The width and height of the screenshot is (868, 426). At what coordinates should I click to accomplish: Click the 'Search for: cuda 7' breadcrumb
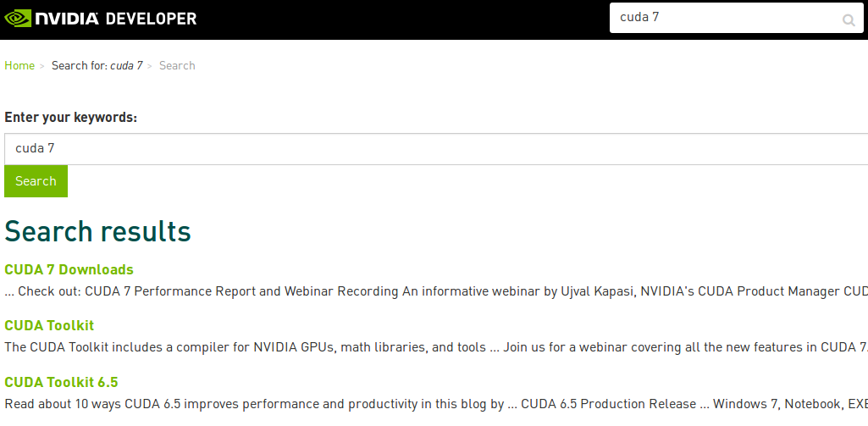(x=97, y=65)
